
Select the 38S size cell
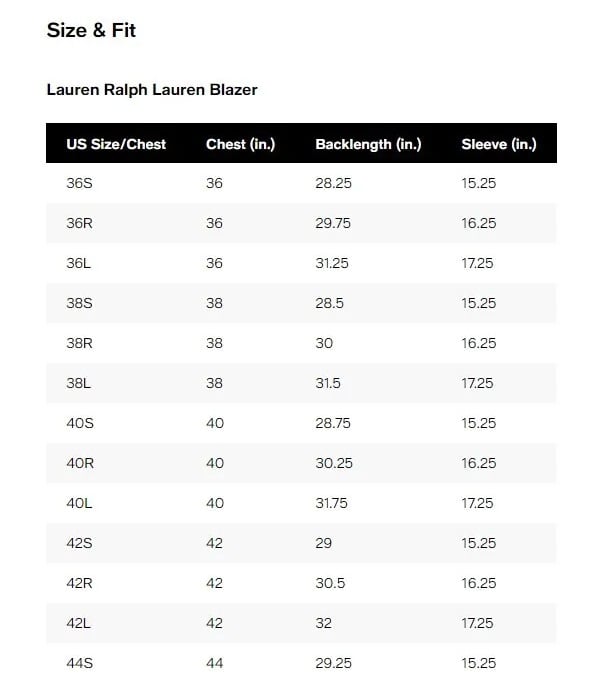pos(79,303)
